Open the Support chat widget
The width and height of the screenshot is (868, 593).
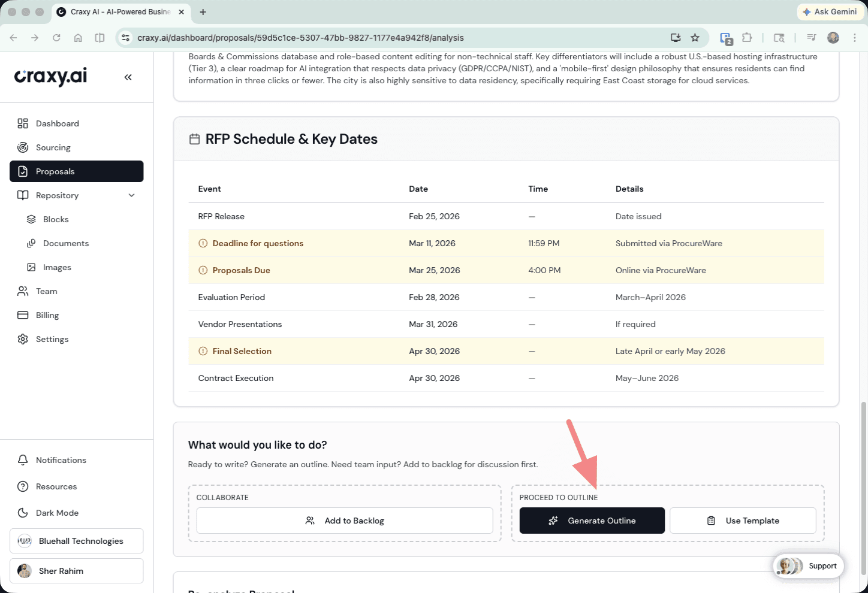[x=808, y=566]
